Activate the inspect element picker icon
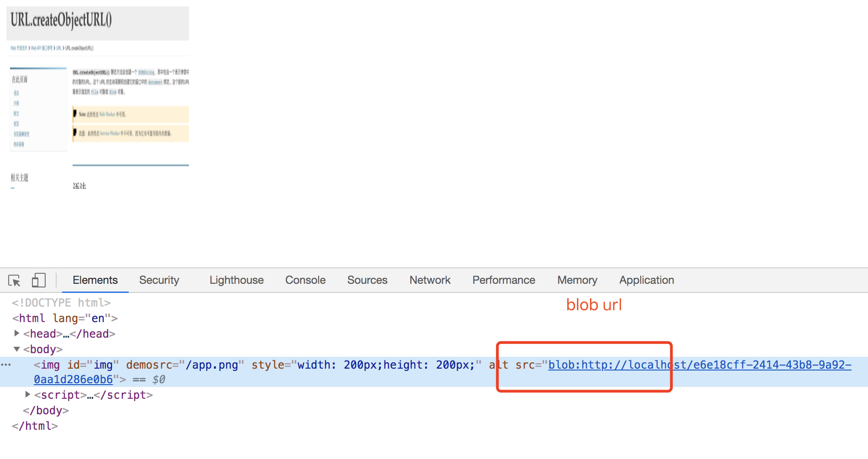The height and width of the screenshot is (459, 868). click(14, 280)
